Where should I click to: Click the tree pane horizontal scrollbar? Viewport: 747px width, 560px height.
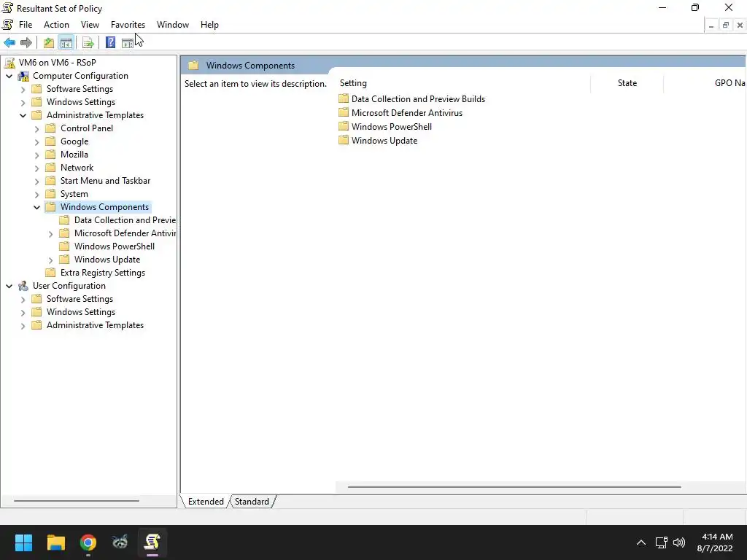[76, 500]
